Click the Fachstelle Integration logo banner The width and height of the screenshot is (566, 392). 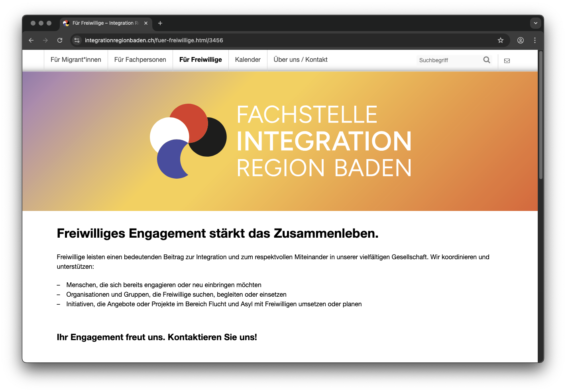(x=281, y=141)
